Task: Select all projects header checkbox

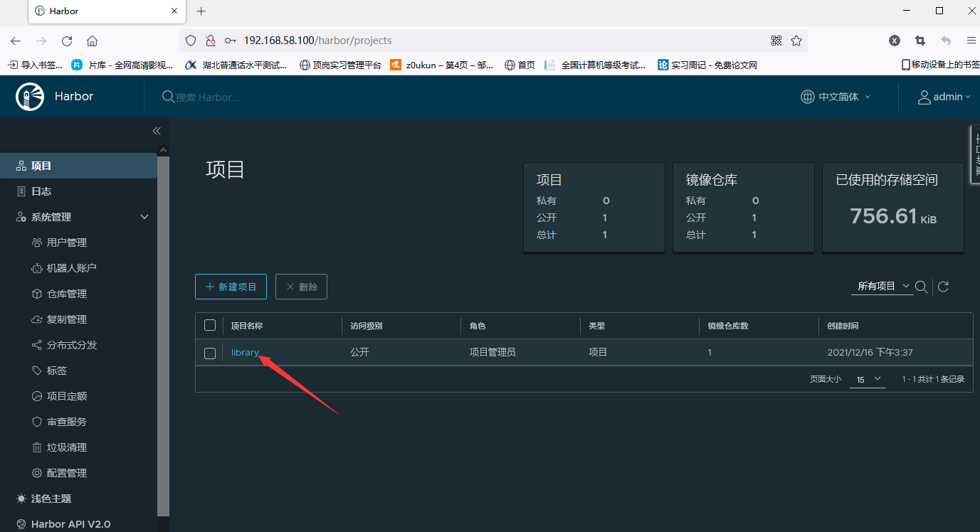Action: pos(210,325)
